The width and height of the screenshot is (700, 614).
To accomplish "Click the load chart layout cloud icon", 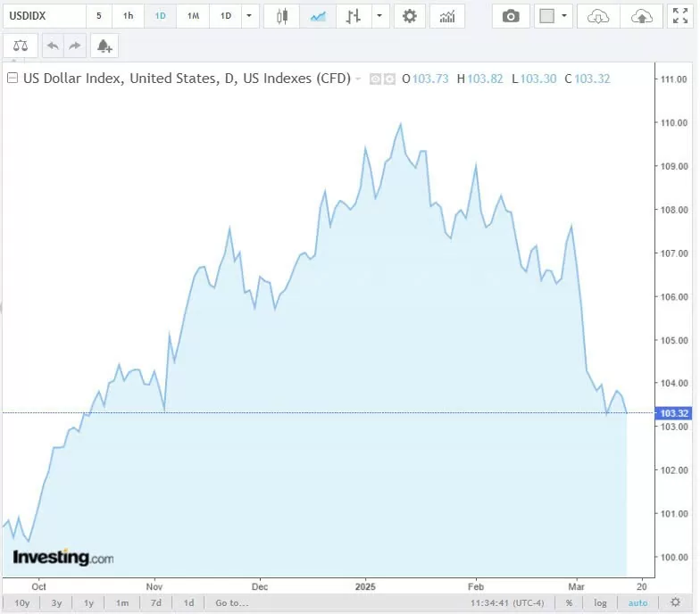I will (598, 16).
